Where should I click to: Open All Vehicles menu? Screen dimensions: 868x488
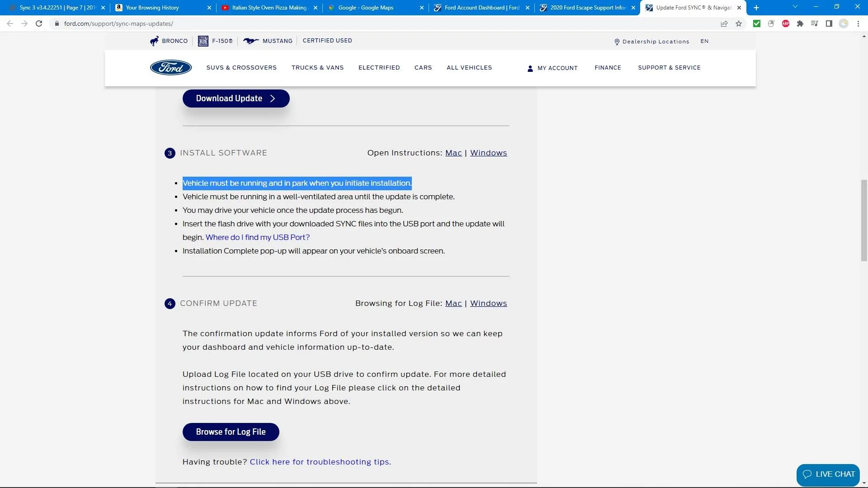pyautogui.click(x=469, y=68)
